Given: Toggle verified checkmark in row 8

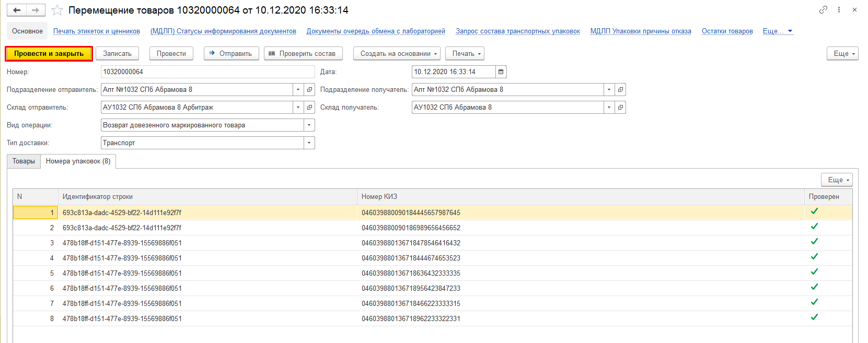Looking at the screenshot, I should pyautogui.click(x=814, y=317).
